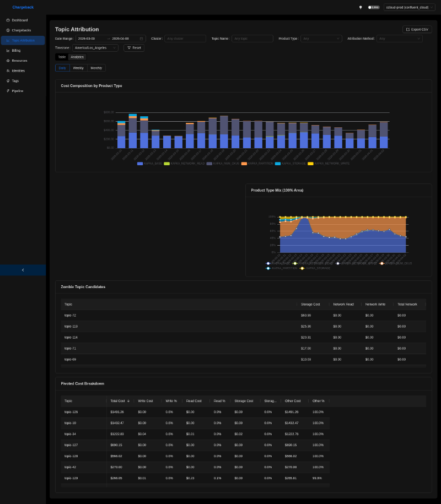
Task: Open Chargebacks via its dollar icon
Action: click(8, 30)
